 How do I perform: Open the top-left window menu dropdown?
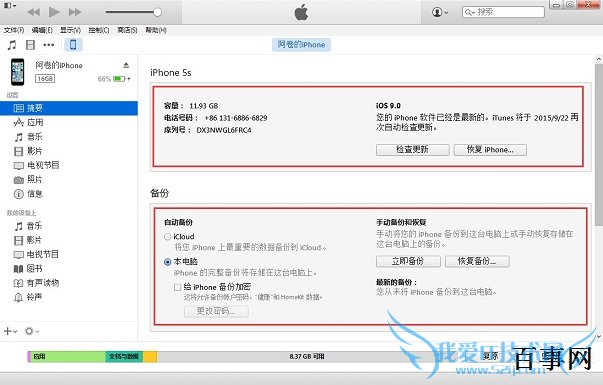tap(10, 6)
